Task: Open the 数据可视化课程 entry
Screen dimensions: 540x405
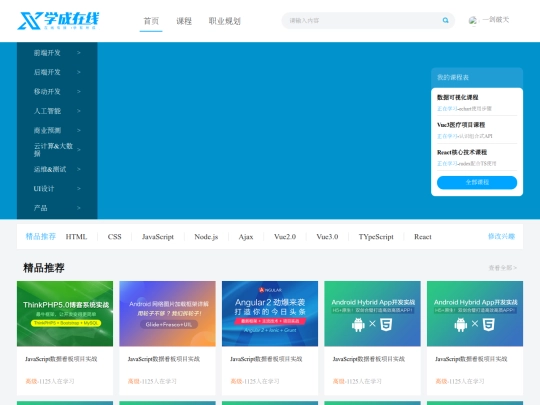Action: pos(457,97)
